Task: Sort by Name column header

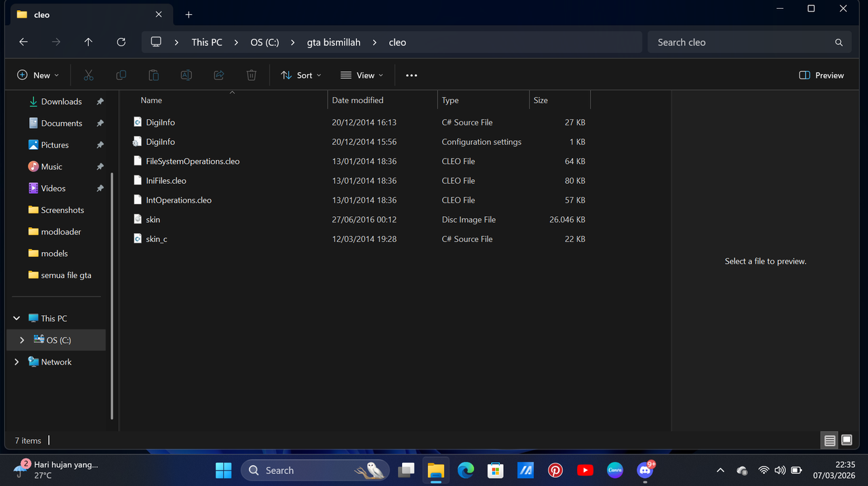Action: 151,100
